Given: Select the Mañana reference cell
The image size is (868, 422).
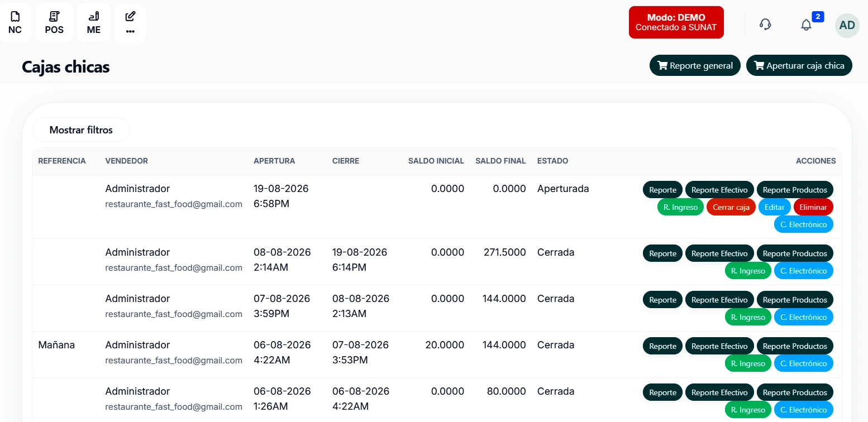Looking at the screenshot, I should [x=56, y=345].
